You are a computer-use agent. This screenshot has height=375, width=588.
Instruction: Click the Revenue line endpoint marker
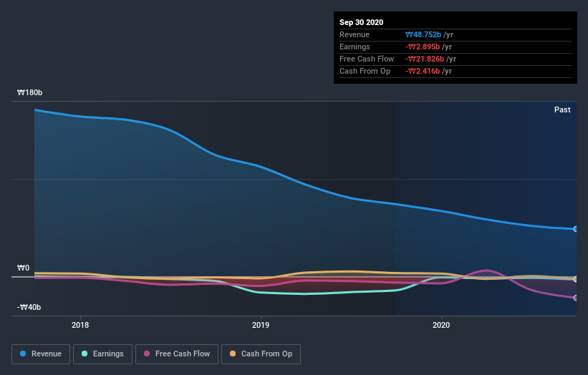576,229
